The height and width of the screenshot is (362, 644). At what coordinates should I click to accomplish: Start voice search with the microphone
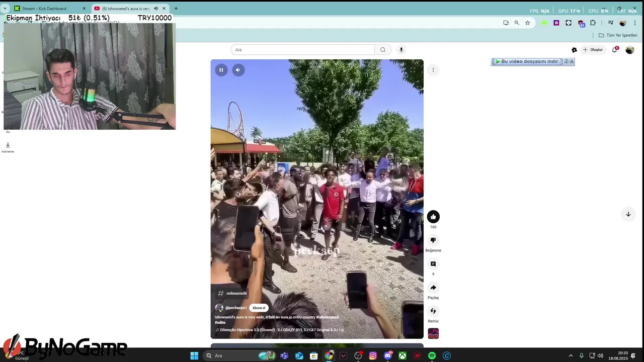(401, 50)
